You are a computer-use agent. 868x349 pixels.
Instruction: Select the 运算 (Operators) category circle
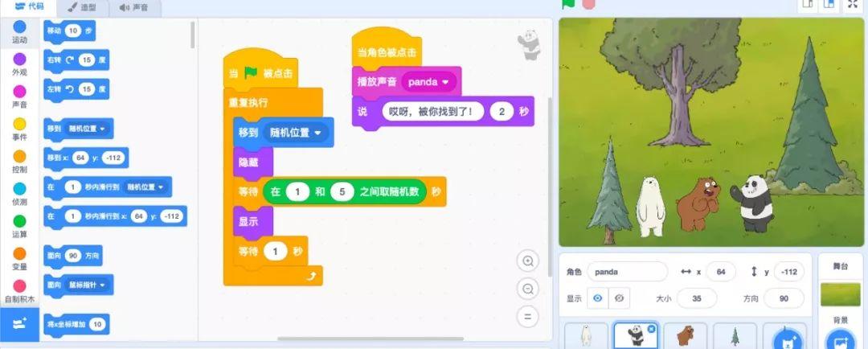click(19, 221)
